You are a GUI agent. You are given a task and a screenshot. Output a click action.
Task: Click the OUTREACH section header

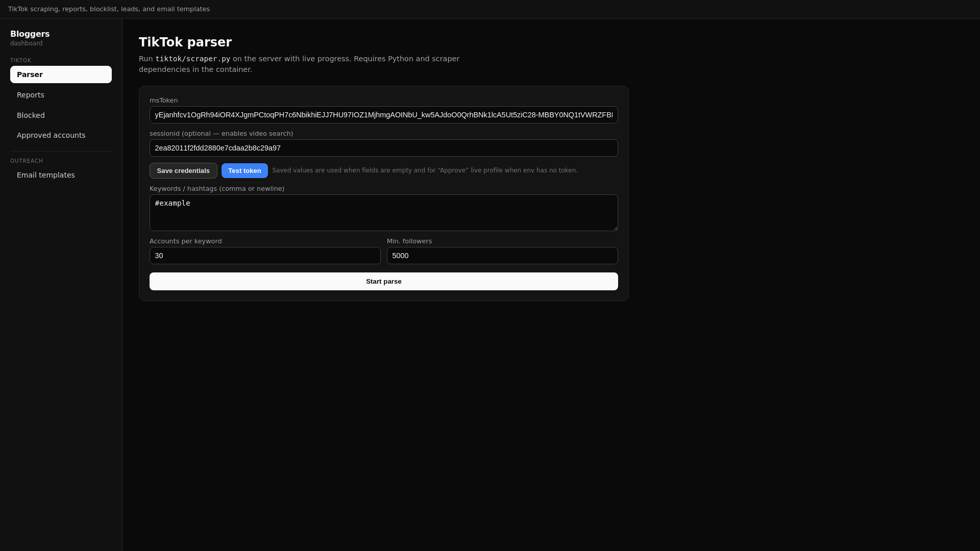(27, 161)
